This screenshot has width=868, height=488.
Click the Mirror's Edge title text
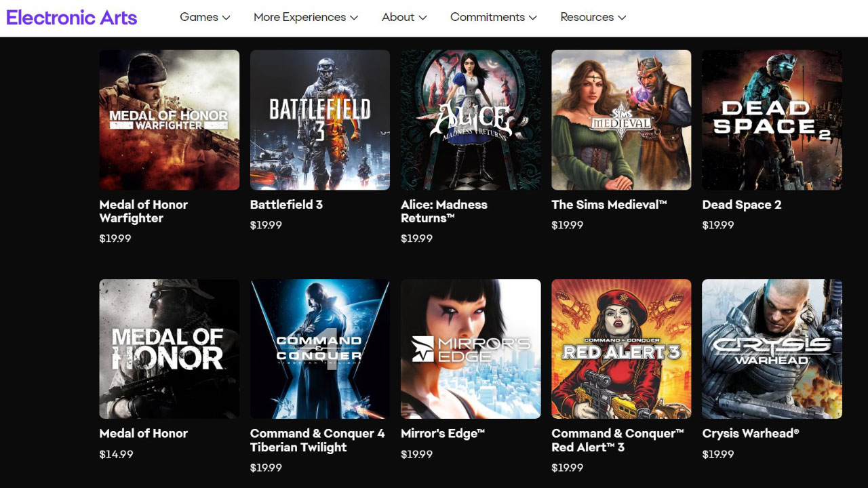pos(442,434)
